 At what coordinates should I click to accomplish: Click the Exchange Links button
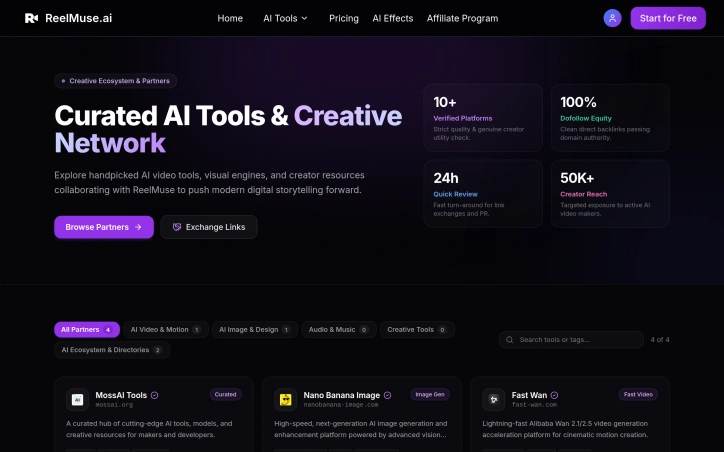click(209, 227)
